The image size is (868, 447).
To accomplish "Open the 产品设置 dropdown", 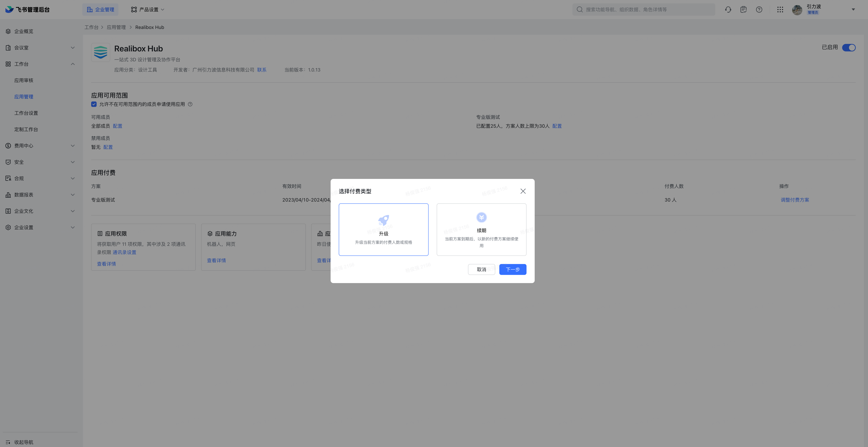I will [148, 9].
